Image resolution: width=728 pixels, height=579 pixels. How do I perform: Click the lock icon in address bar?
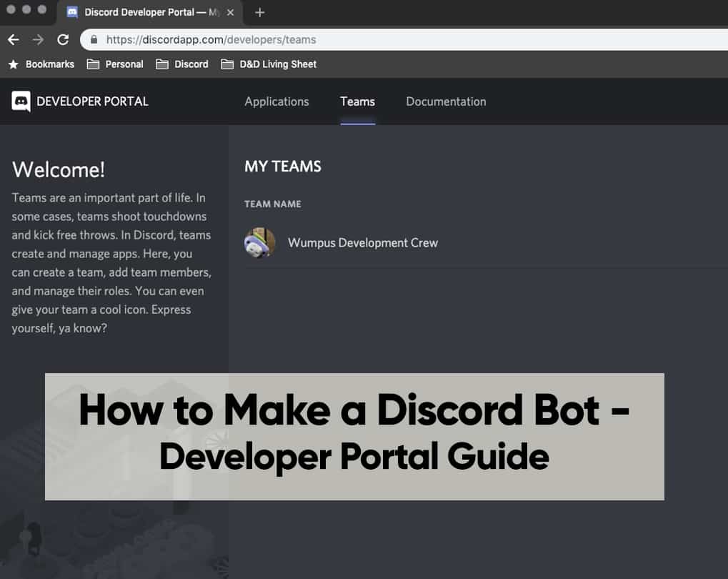(94, 39)
